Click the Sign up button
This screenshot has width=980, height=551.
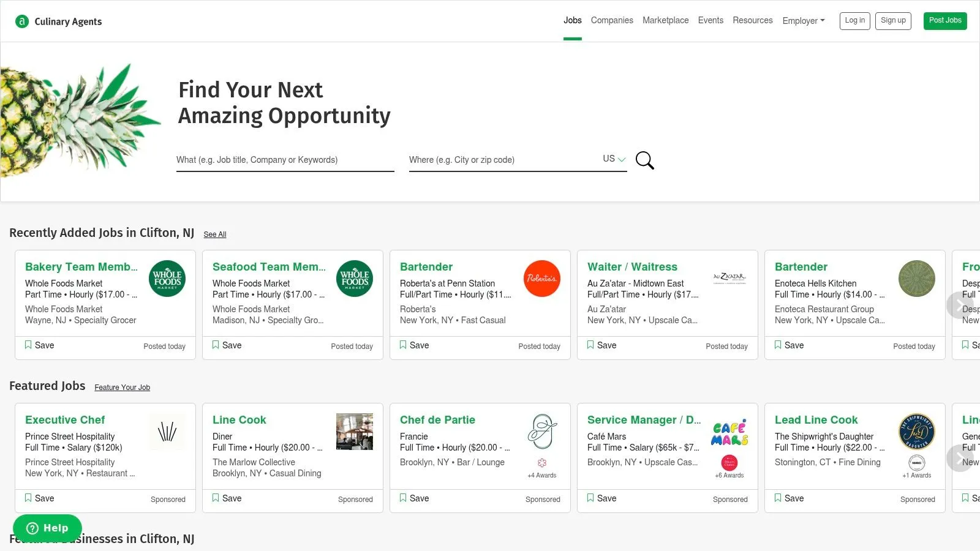[893, 21]
